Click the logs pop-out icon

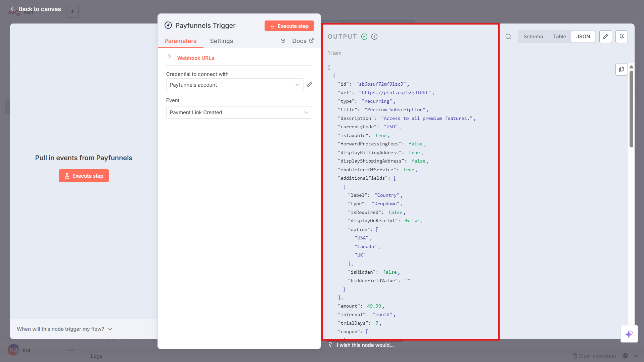tap(625, 356)
